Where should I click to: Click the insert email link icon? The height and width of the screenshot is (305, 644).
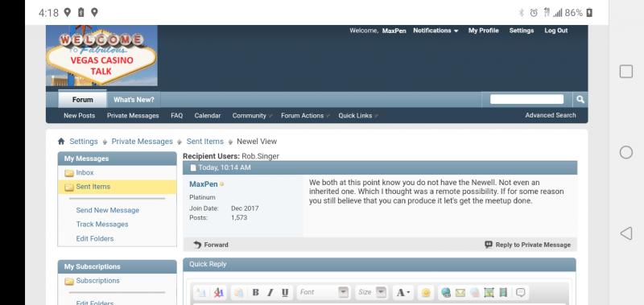point(460,292)
